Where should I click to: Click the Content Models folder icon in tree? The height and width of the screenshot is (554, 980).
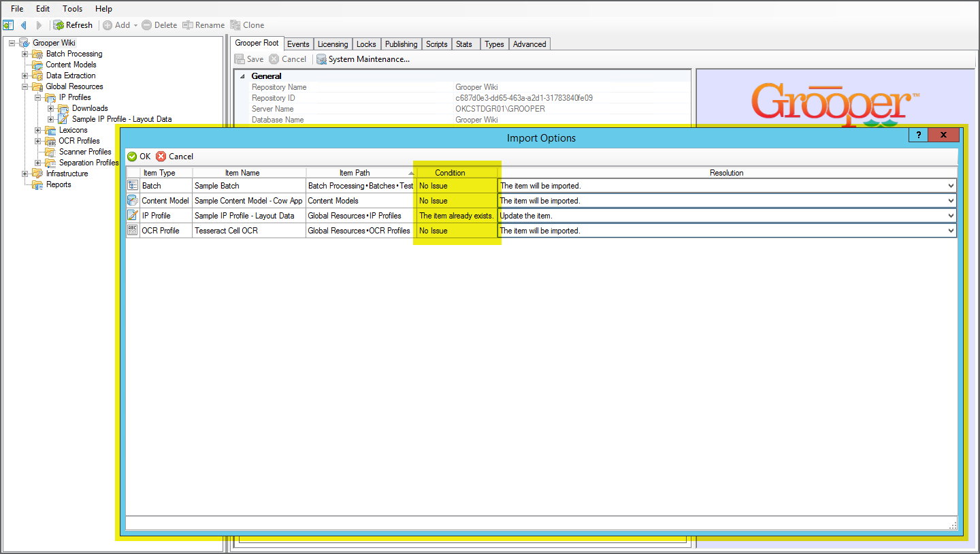click(x=37, y=65)
